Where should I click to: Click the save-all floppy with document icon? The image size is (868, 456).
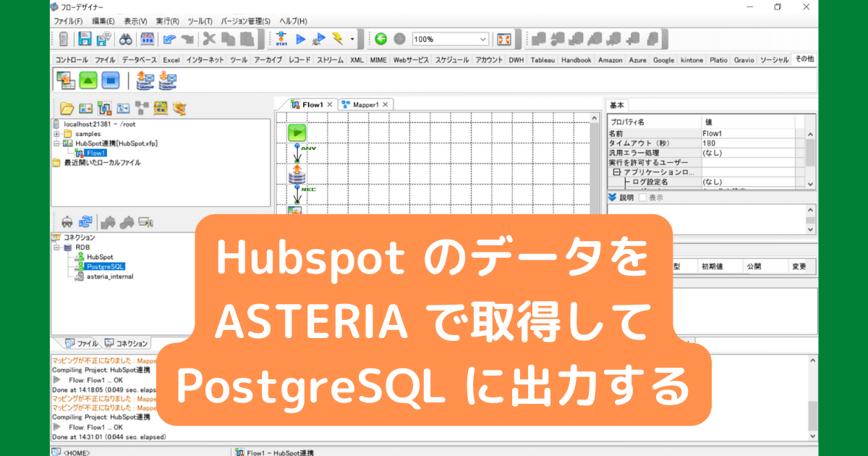(x=103, y=39)
